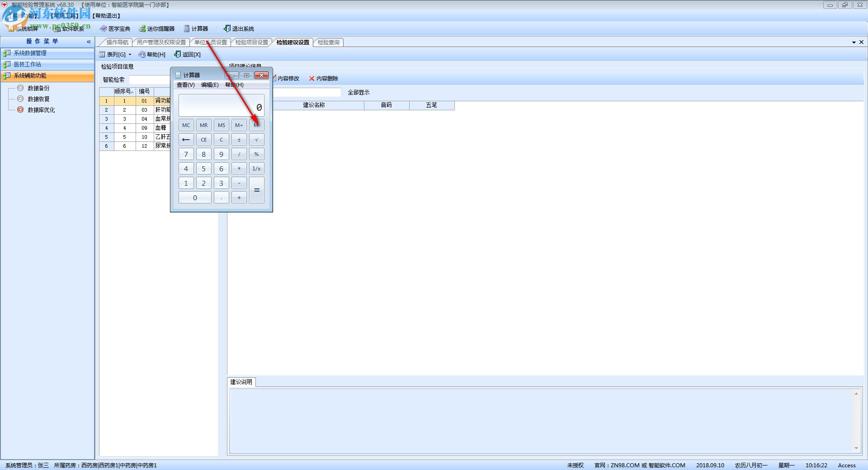Select table row with 编号 03
Viewport: 868px width, 470px height.
pos(135,110)
